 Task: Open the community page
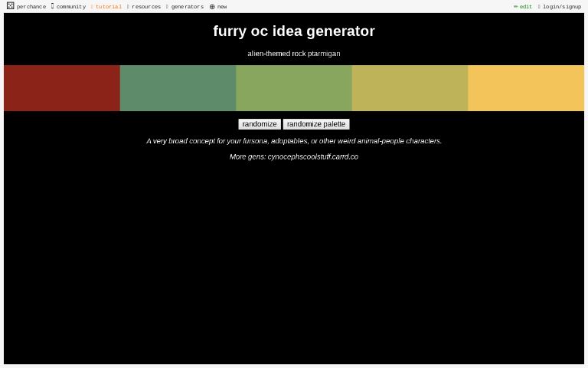tap(70, 7)
